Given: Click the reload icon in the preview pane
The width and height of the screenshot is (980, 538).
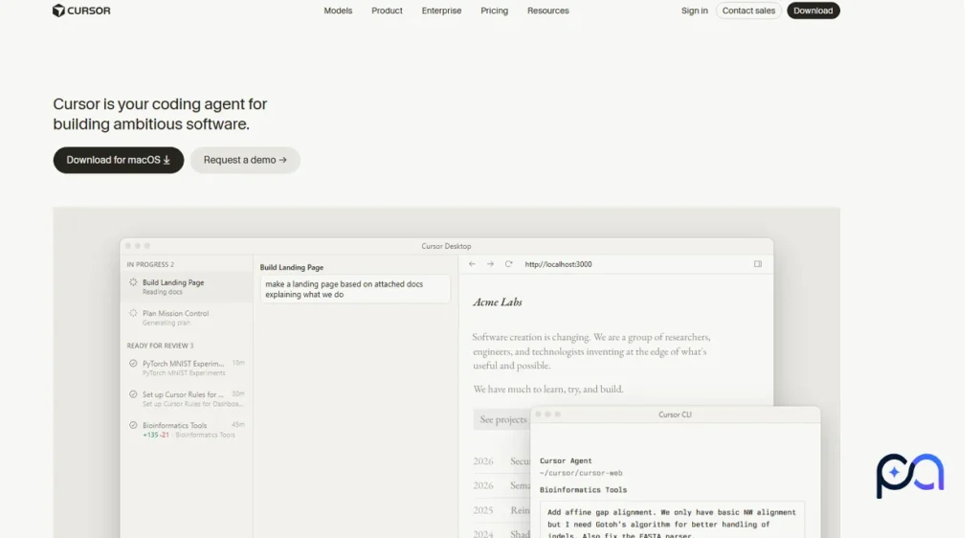Looking at the screenshot, I should coord(509,264).
